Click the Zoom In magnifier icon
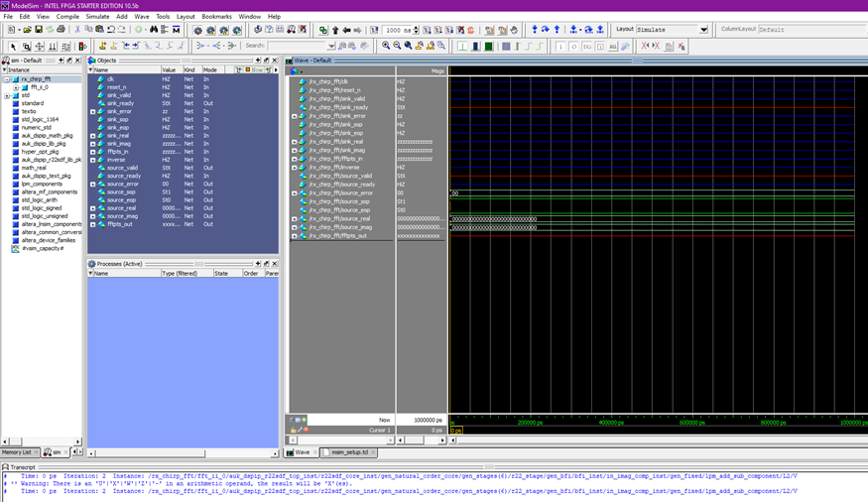 coord(386,46)
